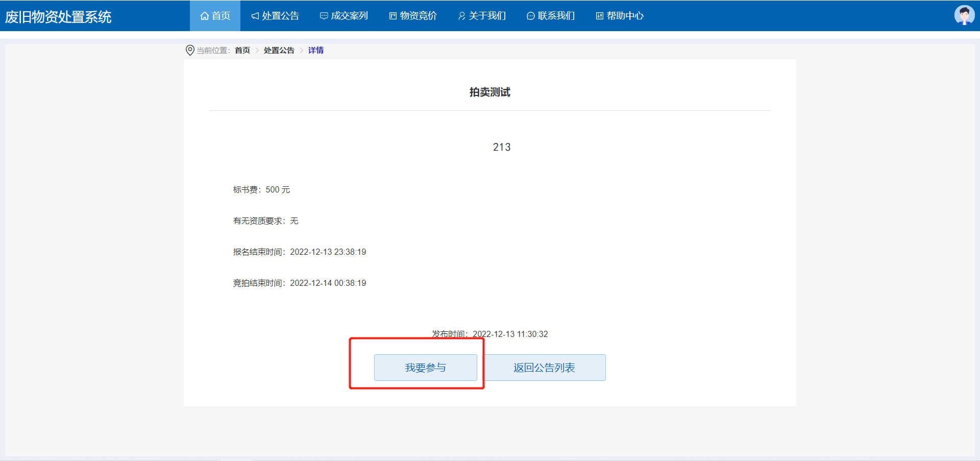
Task: Click the 处置公告 breadcrumb link
Action: [279, 50]
